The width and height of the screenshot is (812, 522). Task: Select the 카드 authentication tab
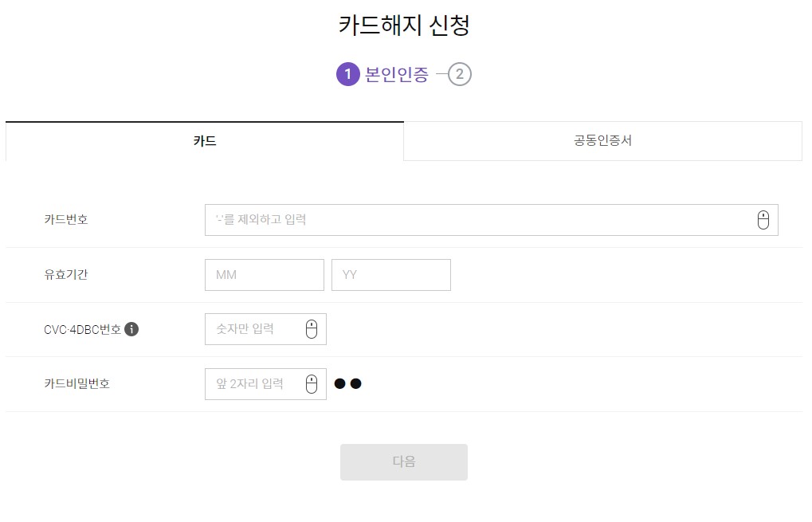click(205, 140)
